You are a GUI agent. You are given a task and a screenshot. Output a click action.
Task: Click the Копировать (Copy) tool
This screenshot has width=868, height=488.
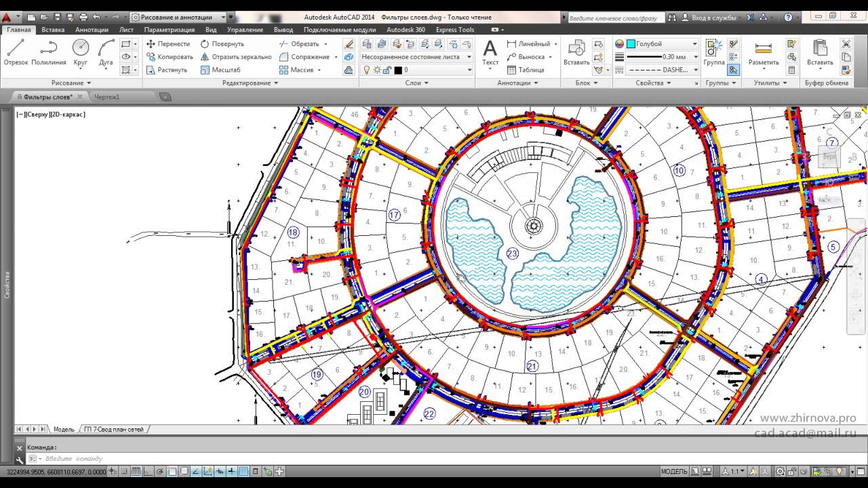tap(169, 57)
